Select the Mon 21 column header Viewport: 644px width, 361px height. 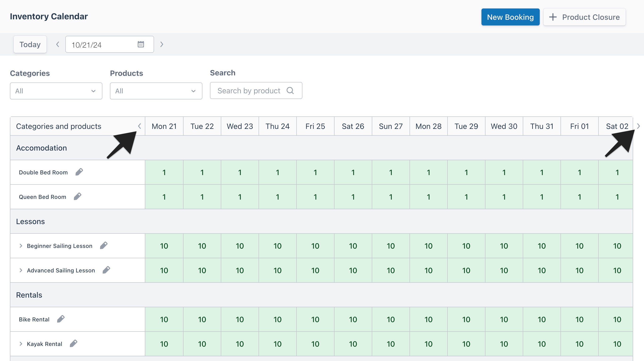click(164, 126)
